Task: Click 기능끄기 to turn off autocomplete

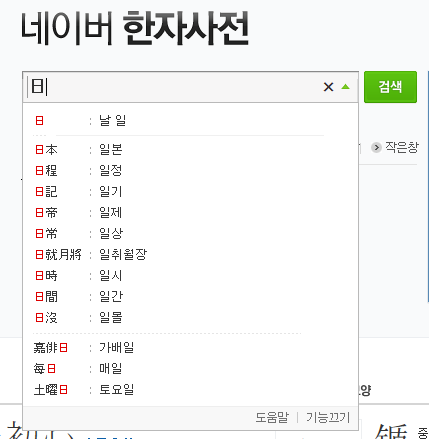Action: pos(328,417)
